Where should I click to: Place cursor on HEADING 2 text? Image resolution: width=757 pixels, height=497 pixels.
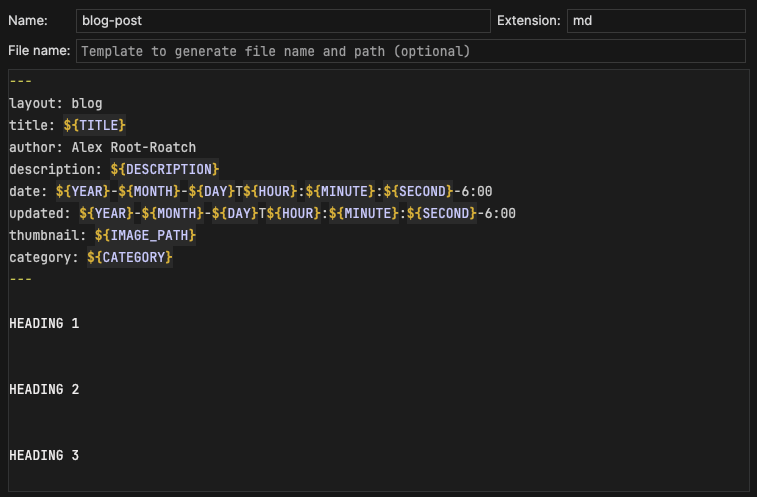point(44,389)
